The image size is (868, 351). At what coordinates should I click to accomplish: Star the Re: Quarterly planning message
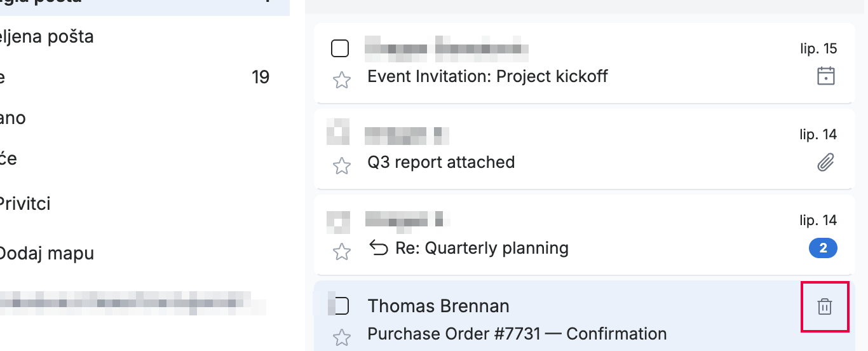(342, 251)
